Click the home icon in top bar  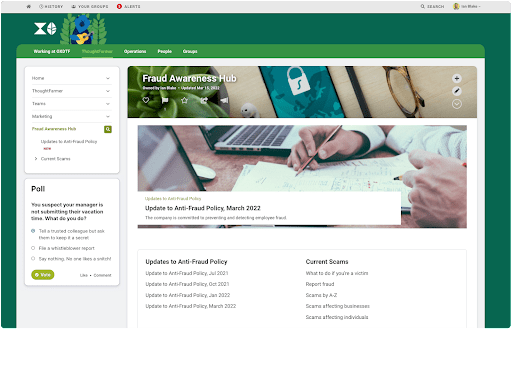[29, 6]
